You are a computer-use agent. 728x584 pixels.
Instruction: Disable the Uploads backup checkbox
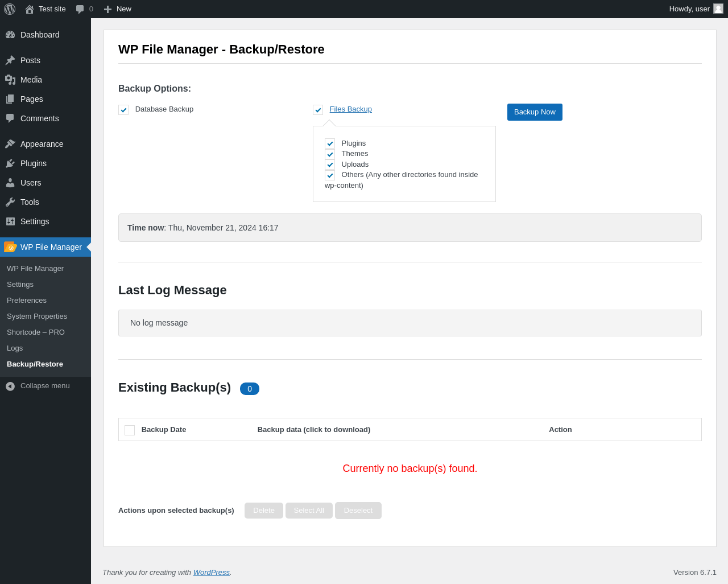point(330,164)
